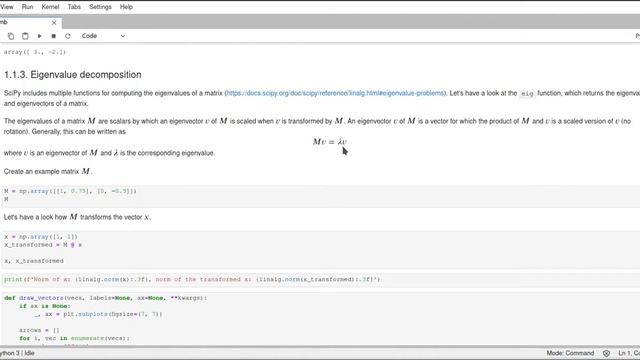Open the Kernel menu
This screenshot has width=640, height=360.
(50, 7)
